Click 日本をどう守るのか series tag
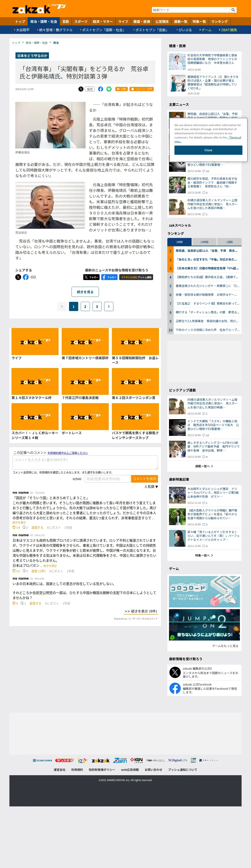 (x=32, y=56)
